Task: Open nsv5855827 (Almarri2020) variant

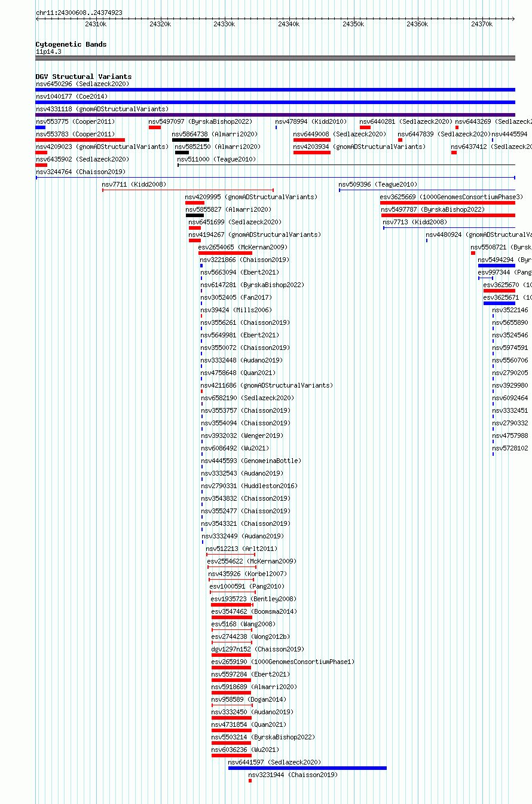Action: point(228,209)
